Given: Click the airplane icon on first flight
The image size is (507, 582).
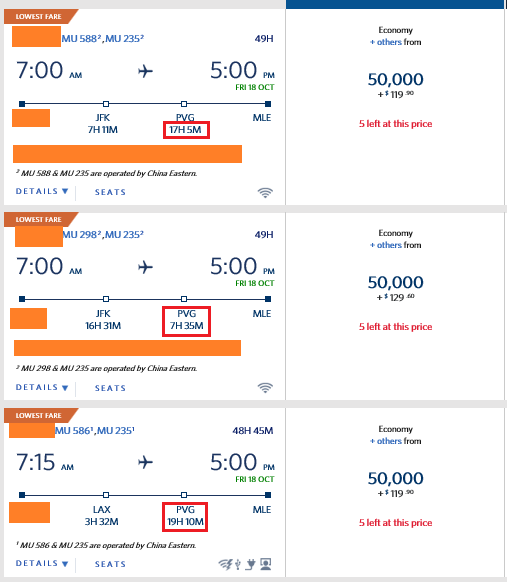Looking at the screenshot, I should 145,71.
